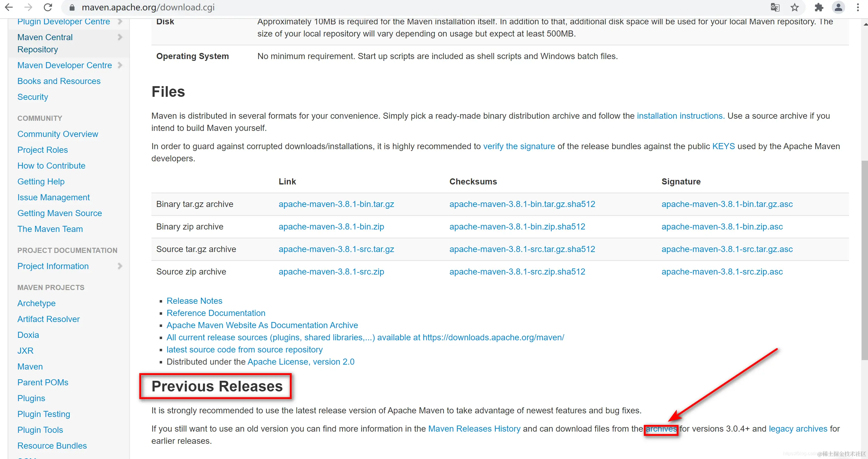
Task: Open the user profile avatar icon
Action: (838, 7)
